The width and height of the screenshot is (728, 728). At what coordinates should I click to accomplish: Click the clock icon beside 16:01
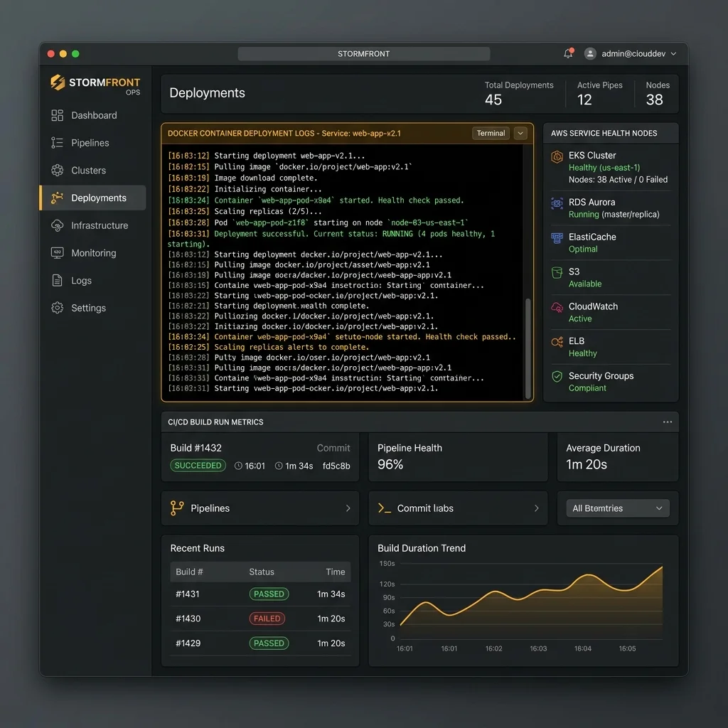[238, 466]
